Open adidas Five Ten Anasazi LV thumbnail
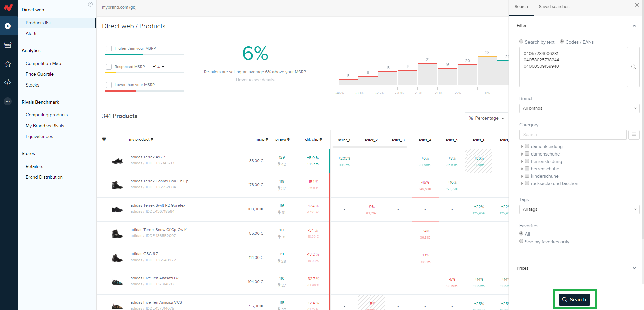The width and height of the screenshot is (644, 310). coord(117,282)
